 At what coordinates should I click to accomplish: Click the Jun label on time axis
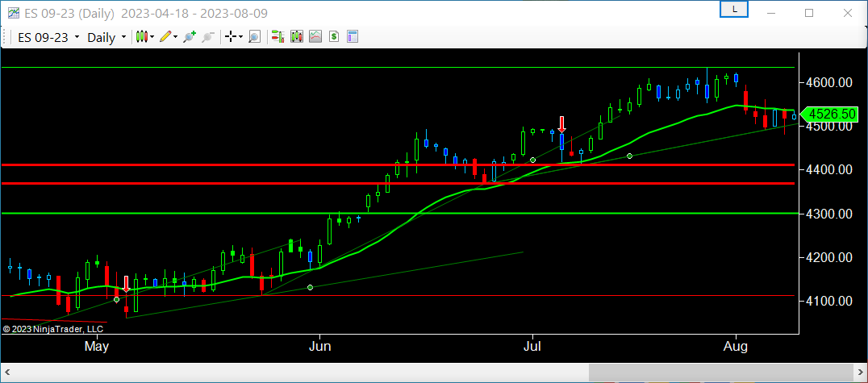pos(320,347)
